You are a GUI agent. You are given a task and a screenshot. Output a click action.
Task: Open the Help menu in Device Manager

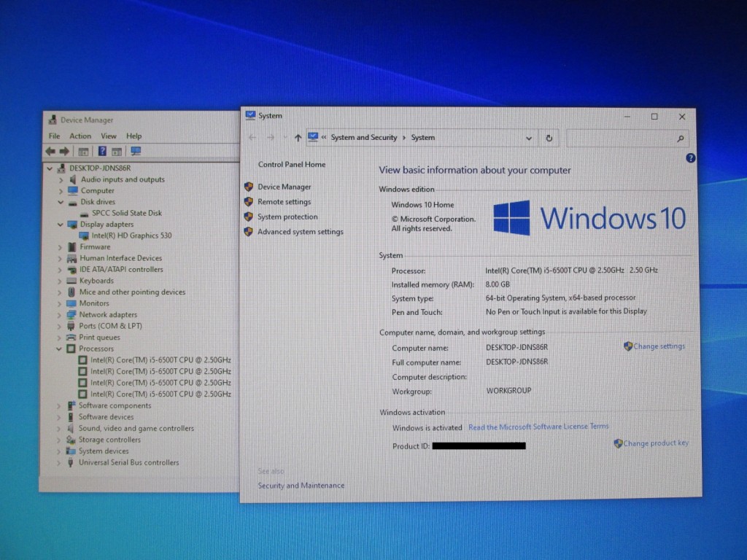click(134, 136)
